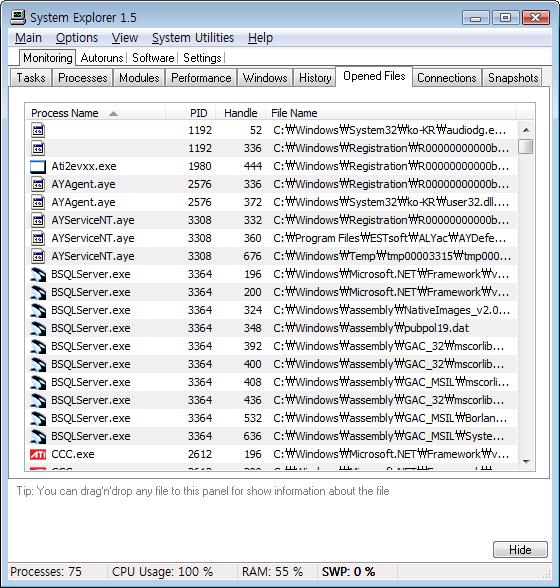Click the pubpol19.dat file path

point(371,328)
